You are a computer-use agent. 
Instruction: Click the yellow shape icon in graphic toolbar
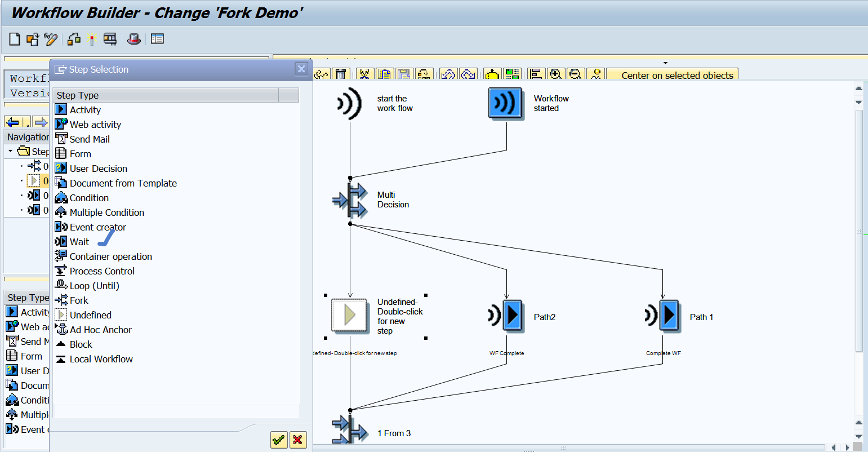492,75
